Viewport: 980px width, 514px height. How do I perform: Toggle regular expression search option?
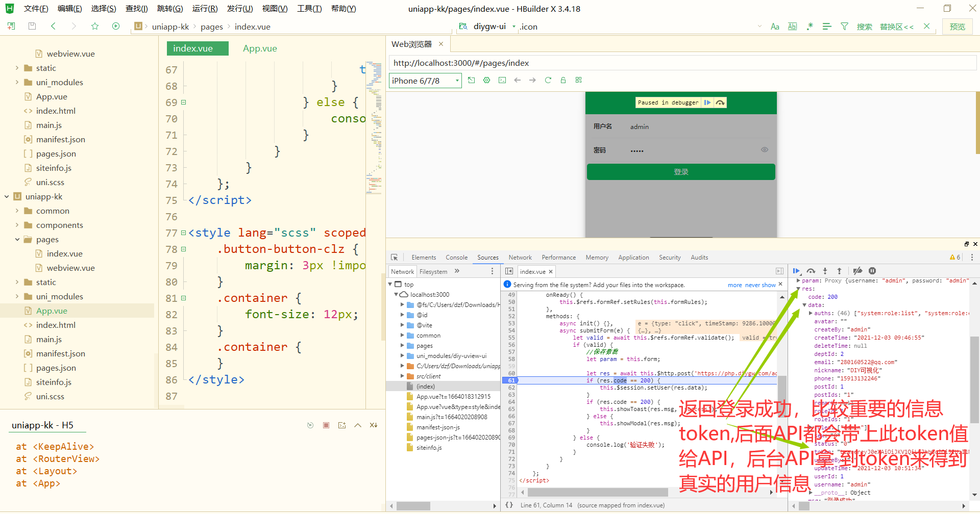coord(810,27)
